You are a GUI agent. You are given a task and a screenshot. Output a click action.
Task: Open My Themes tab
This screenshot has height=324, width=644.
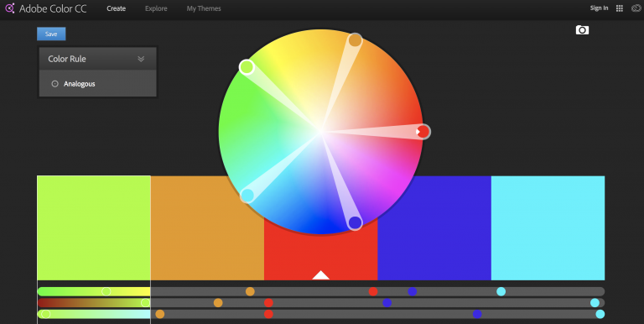[204, 8]
